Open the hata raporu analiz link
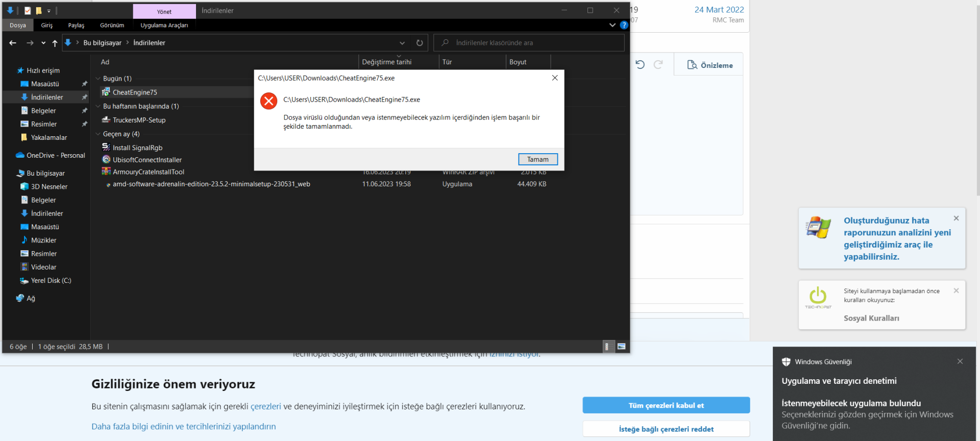 [897, 238]
